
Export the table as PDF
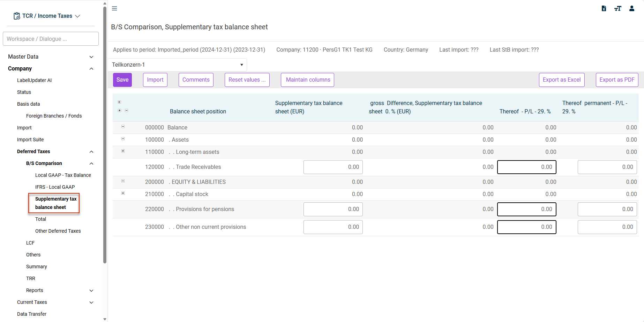[x=617, y=80]
